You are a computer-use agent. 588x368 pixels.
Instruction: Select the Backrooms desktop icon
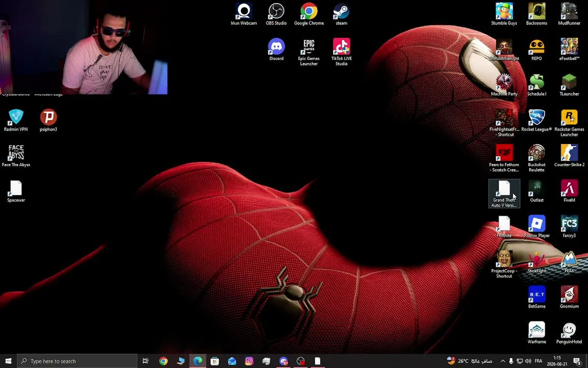[x=536, y=14]
